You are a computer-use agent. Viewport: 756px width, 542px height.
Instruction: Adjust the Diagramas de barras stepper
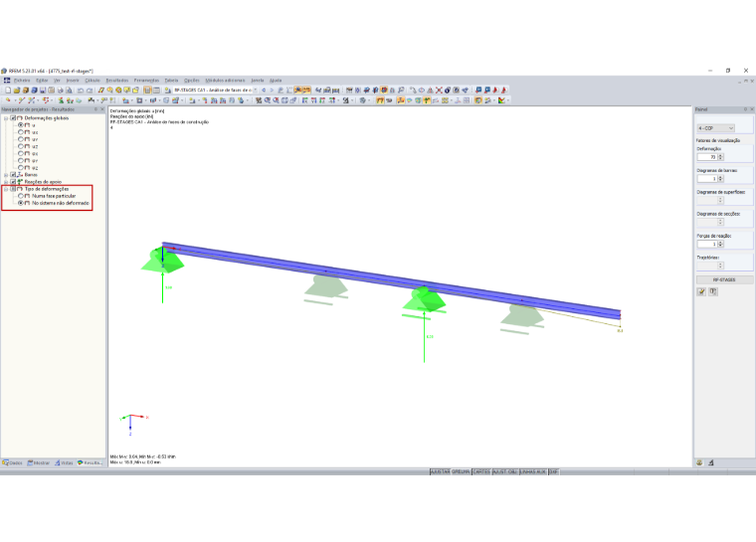click(721, 178)
